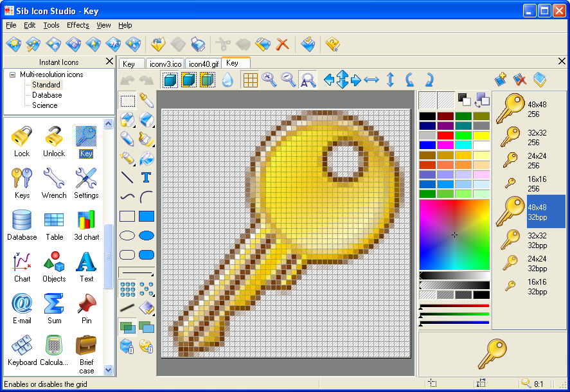This screenshot has height=392, width=570.
Task: Click the Test Icon toolbar button
Action: click(x=308, y=44)
